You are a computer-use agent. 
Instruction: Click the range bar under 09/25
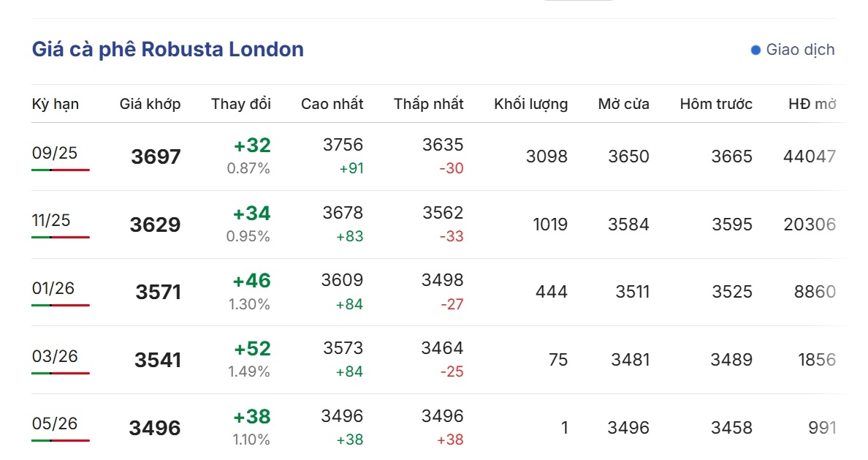[x=61, y=170]
